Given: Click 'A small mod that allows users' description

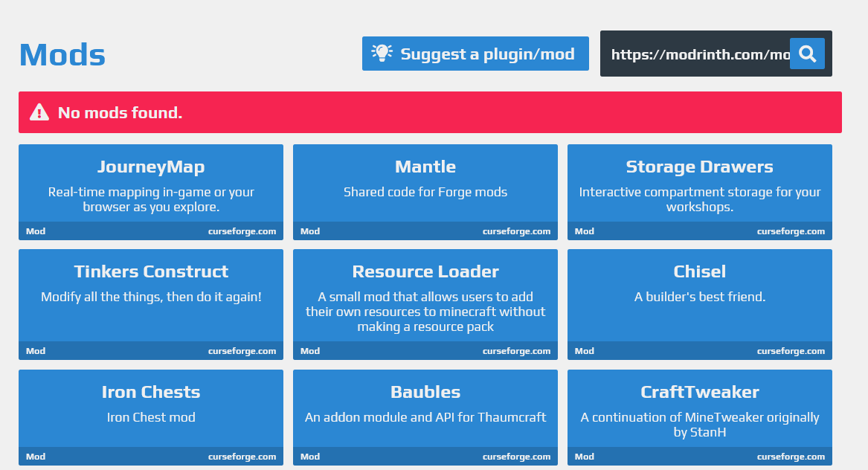Looking at the screenshot, I should click(x=425, y=312).
